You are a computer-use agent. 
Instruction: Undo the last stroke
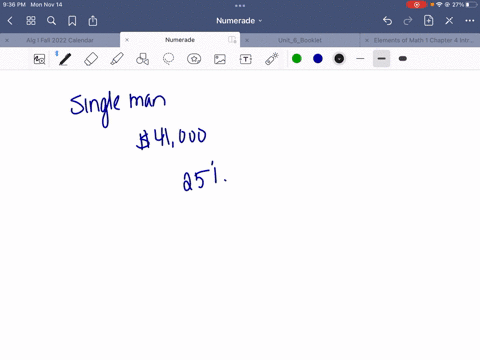(x=387, y=21)
